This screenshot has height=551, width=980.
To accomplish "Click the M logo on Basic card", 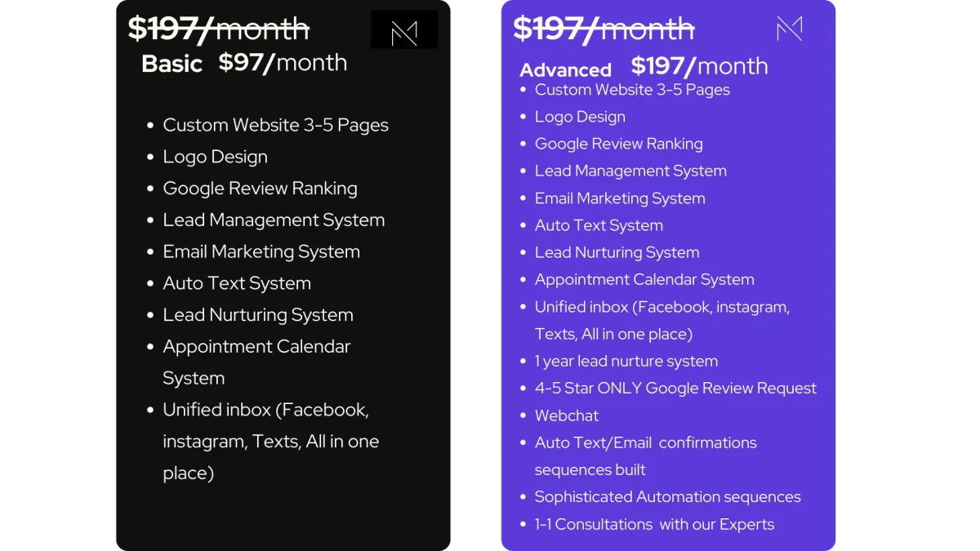I will pos(404,29).
